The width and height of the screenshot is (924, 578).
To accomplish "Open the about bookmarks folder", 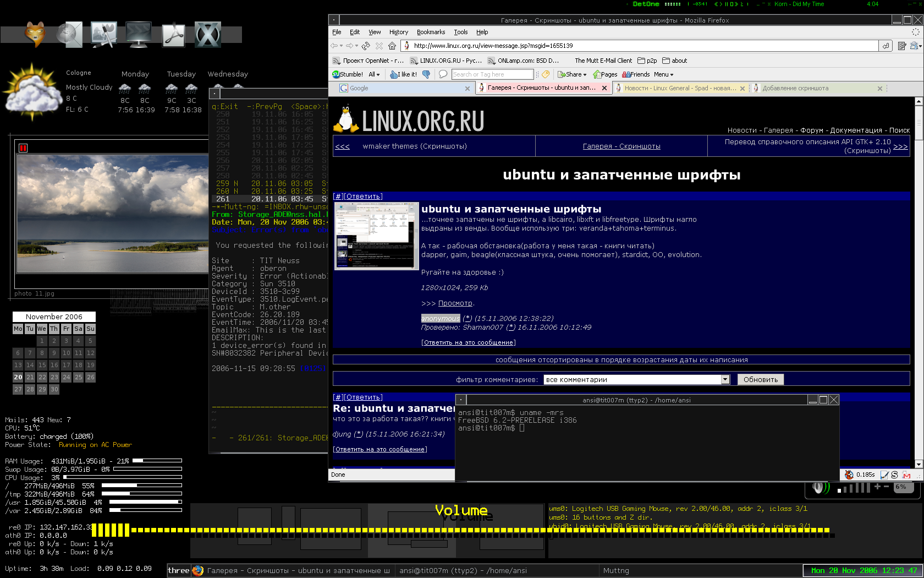I will click(675, 61).
